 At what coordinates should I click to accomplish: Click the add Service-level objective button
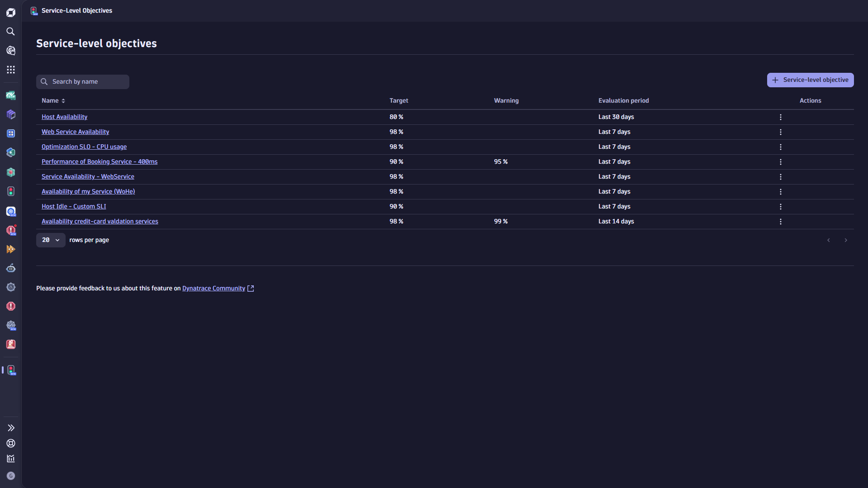coord(810,80)
